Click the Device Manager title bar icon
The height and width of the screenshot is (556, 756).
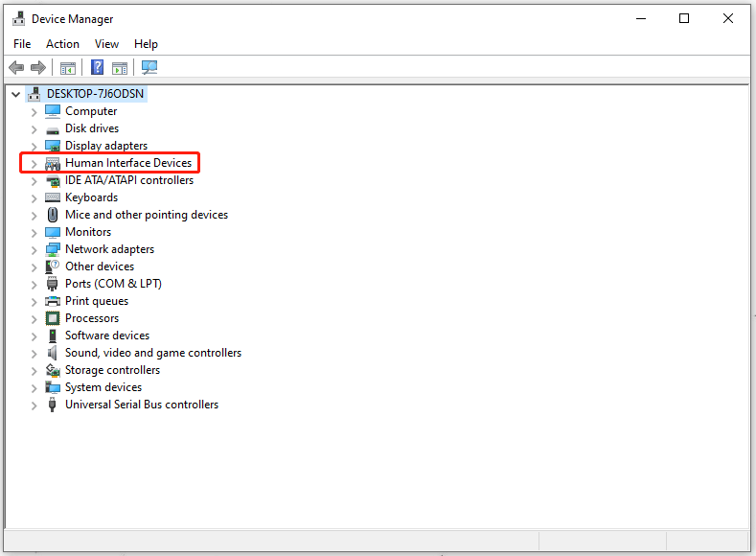pyautogui.click(x=19, y=18)
